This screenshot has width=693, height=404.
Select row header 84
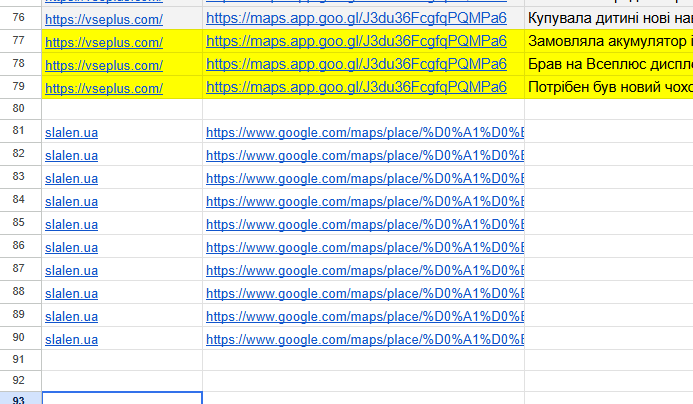click(x=19, y=200)
